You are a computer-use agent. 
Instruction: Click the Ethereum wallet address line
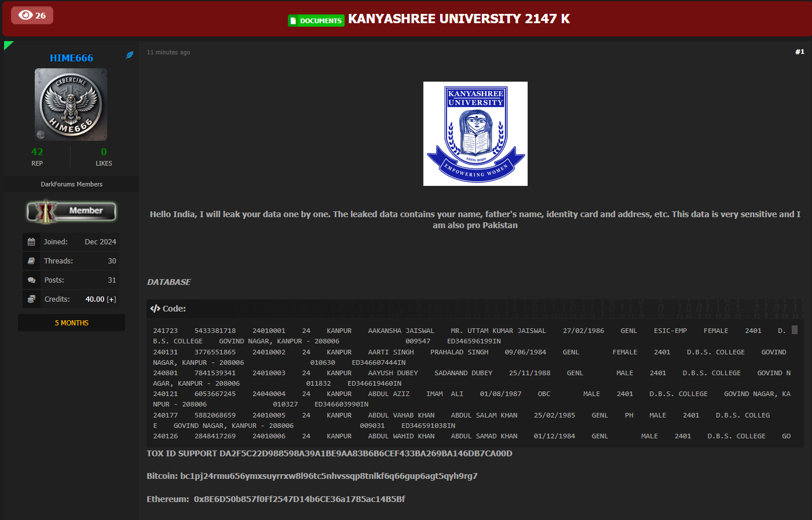[x=276, y=499]
